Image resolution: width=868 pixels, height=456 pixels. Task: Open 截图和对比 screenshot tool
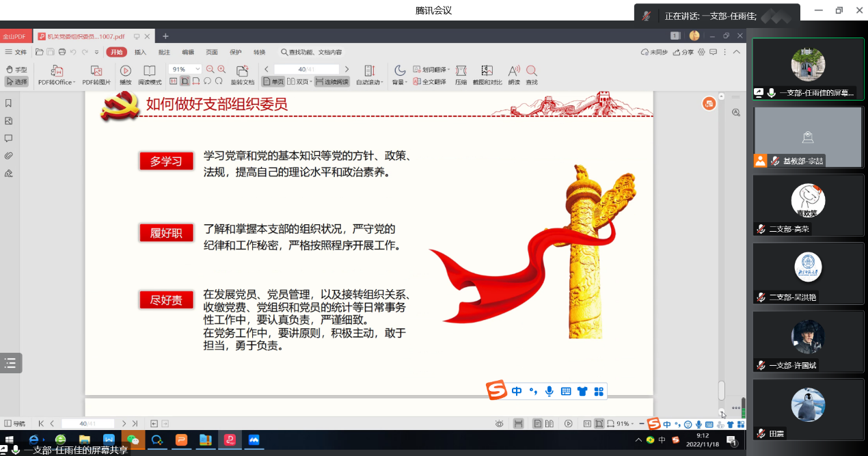(487, 71)
